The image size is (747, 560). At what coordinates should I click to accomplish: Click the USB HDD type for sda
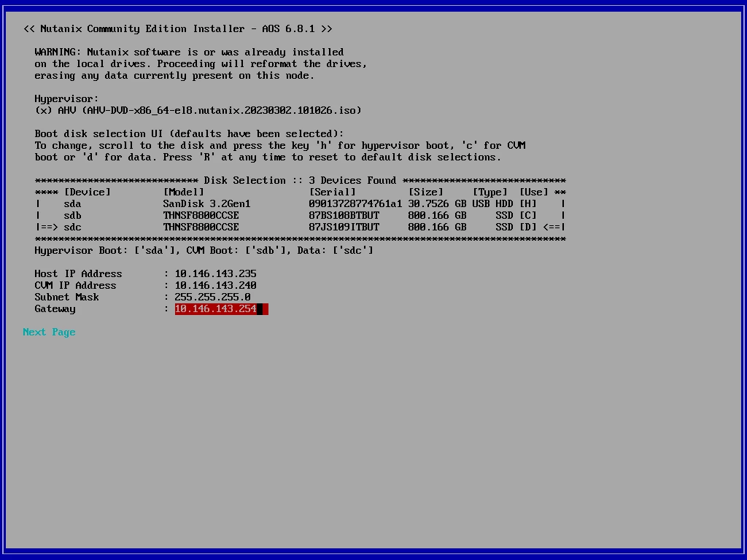click(x=492, y=204)
